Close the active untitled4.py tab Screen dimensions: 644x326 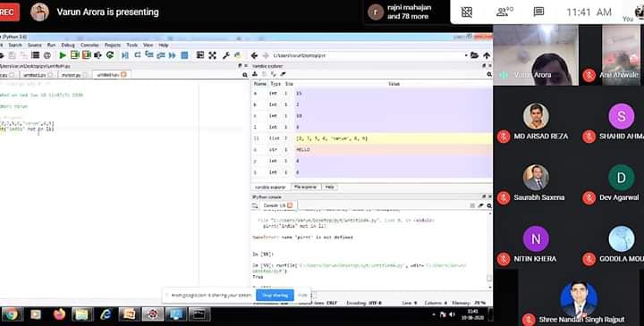[x=123, y=75]
